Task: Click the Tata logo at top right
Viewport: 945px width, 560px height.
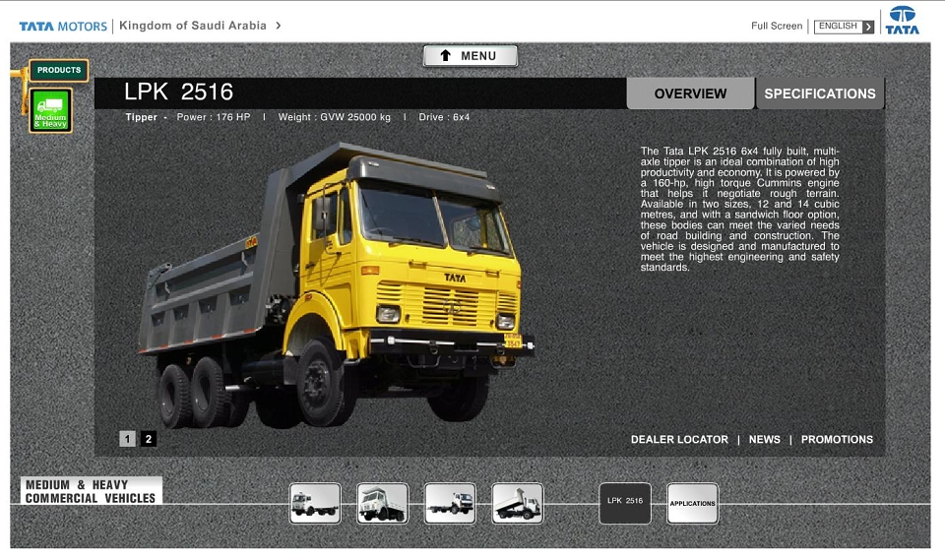Action: point(902,21)
